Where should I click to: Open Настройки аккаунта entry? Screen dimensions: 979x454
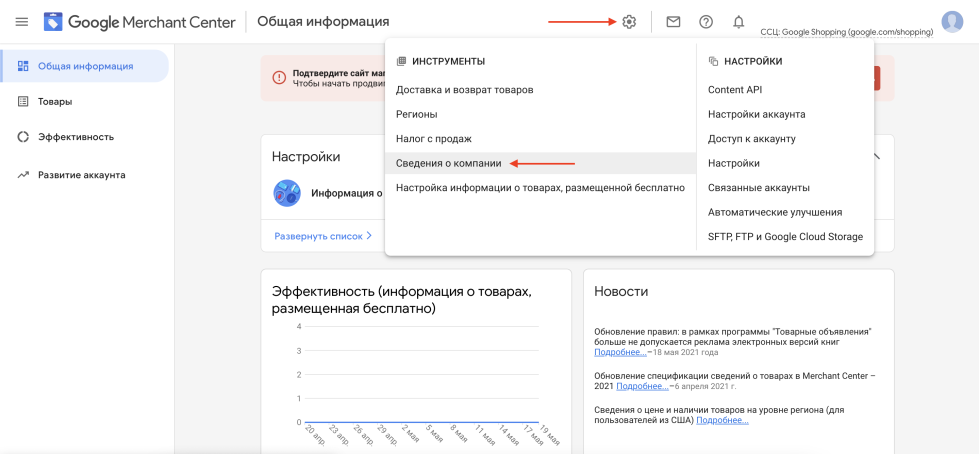coord(757,114)
